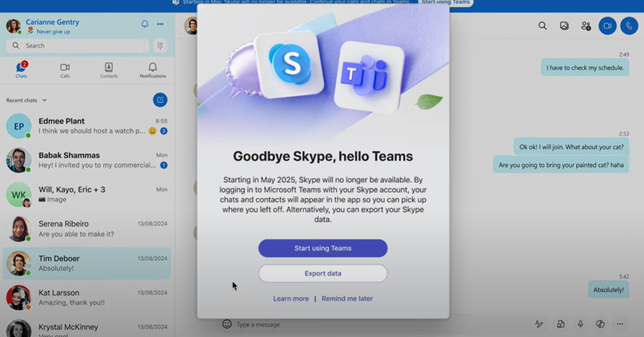The height and width of the screenshot is (337, 644).
Task: Click the notification bell beside Carianne Gentry
Action: pos(145,24)
